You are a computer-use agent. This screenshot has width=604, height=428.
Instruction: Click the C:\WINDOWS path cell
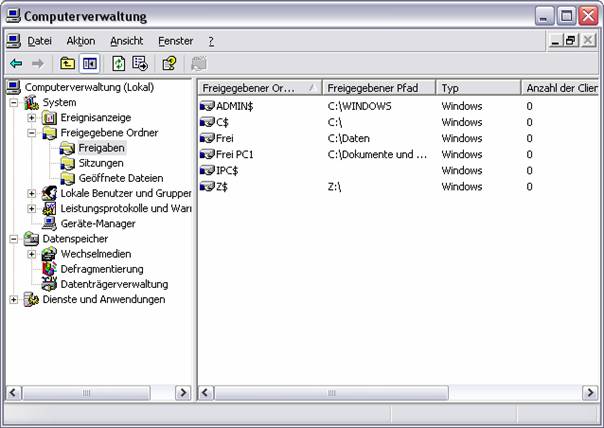pos(359,106)
